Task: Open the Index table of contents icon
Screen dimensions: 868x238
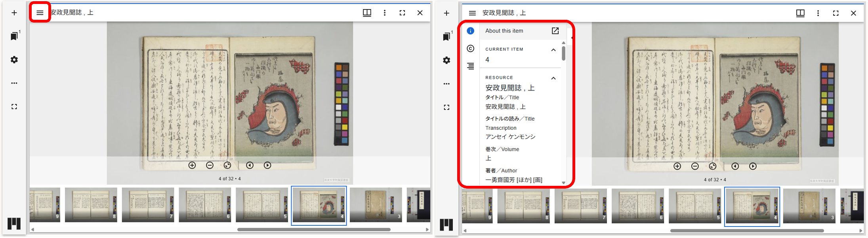Action: point(470,66)
